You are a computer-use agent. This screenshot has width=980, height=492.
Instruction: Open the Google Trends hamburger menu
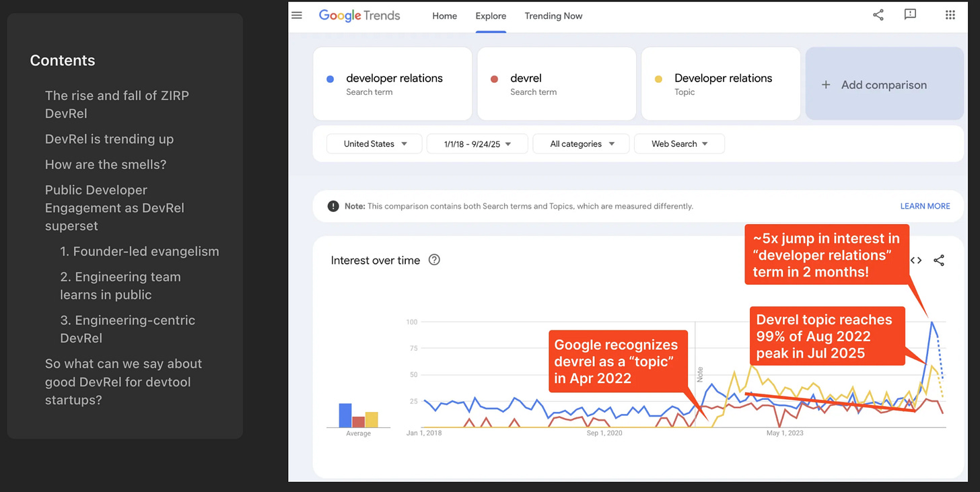pos(297,15)
